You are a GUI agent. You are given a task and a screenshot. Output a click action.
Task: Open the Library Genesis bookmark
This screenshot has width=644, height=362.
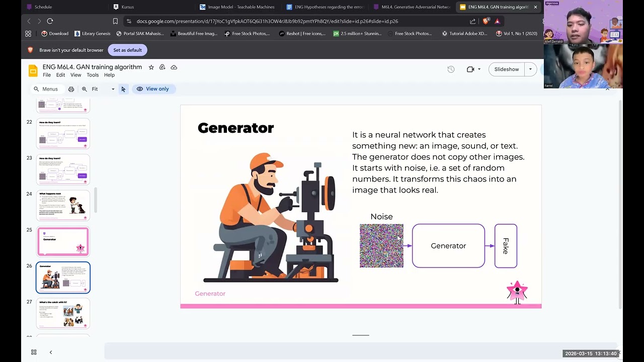pos(92,34)
